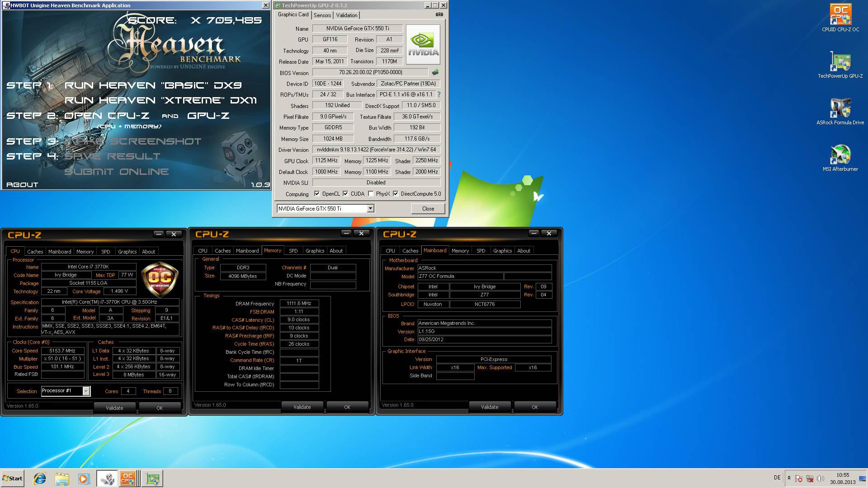Toggle the OpenCL checkbox in GPU-Z

coord(317,194)
